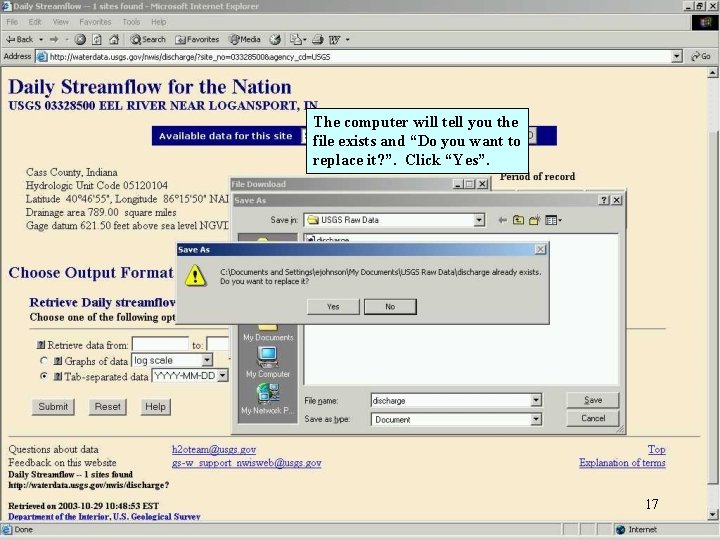Click the Mail icon in toolbar
Image resolution: width=720 pixels, height=540 pixels.
pos(297,39)
